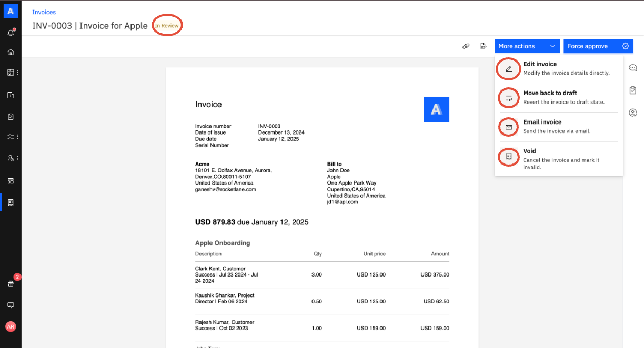Click quantity 0.50 in the table
The height and width of the screenshot is (348, 644).
click(317, 301)
